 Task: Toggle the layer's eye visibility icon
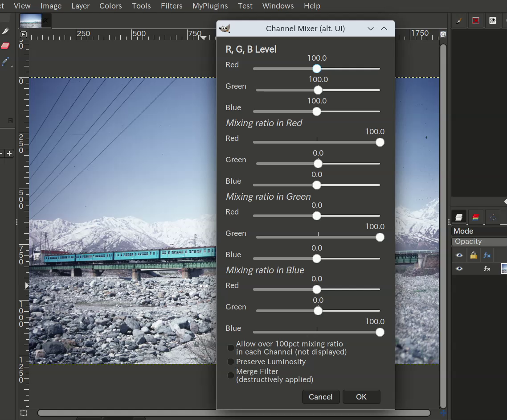[459, 268]
